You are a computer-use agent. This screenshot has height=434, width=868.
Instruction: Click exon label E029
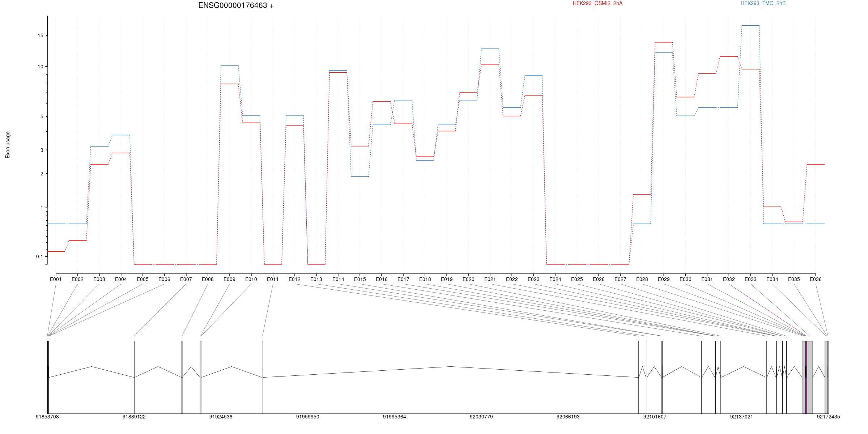click(664, 279)
